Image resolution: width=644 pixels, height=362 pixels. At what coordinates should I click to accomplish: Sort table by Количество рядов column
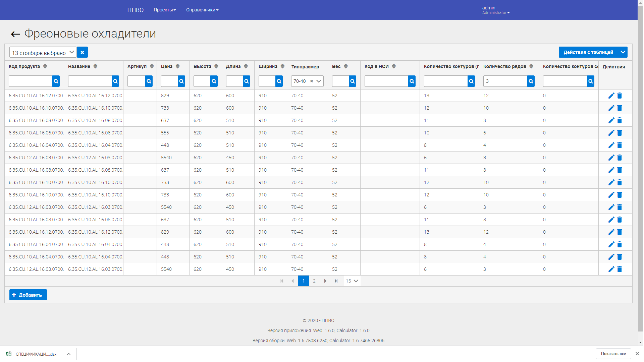click(x=531, y=66)
